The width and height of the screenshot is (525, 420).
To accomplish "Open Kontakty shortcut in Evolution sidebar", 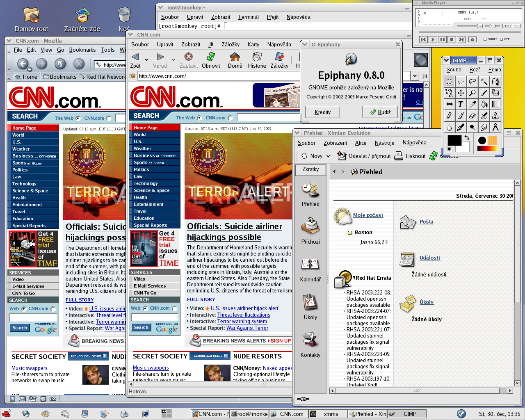I will pos(310,345).
